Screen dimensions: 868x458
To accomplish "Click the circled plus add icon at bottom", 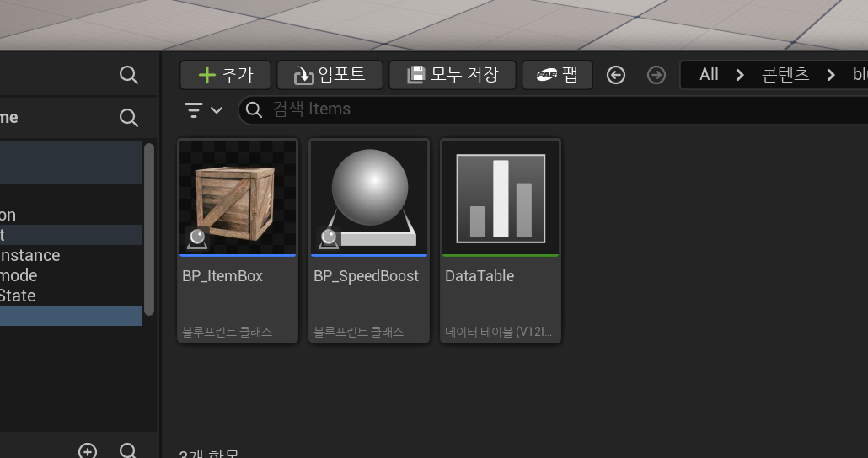I will pyautogui.click(x=88, y=450).
